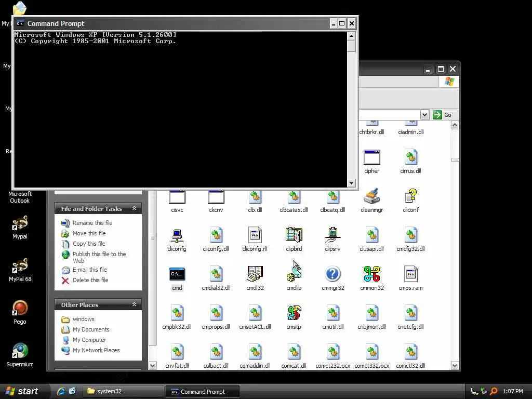This screenshot has width=532, height=399.
Task: Click Rename this file
Action: coord(92,223)
